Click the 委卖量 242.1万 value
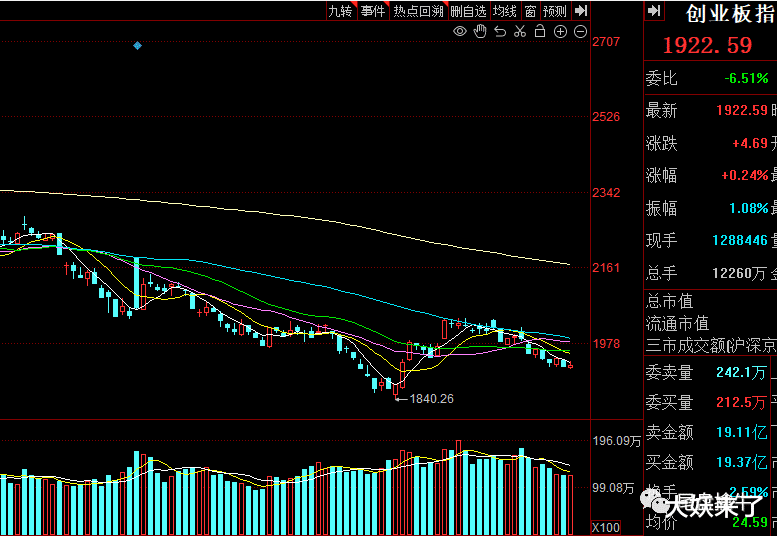The width and height of the screenshot is (777, 536). click(741, 372)
